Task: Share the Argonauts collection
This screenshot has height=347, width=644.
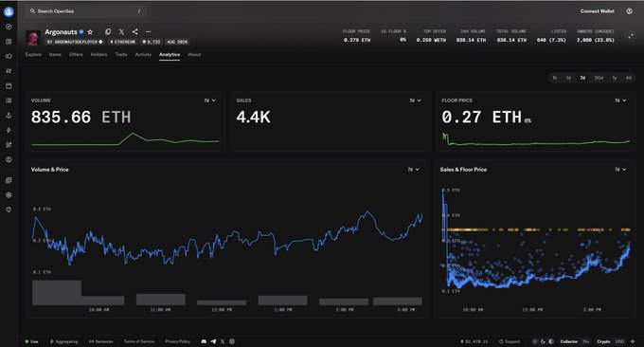Action: 135,31
